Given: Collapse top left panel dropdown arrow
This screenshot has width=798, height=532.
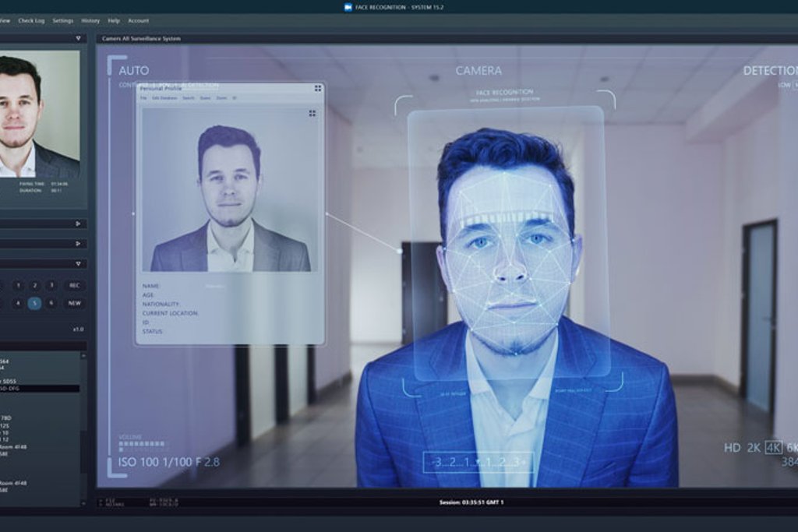Looking at the screenshot, I should (x=78, y=38).
